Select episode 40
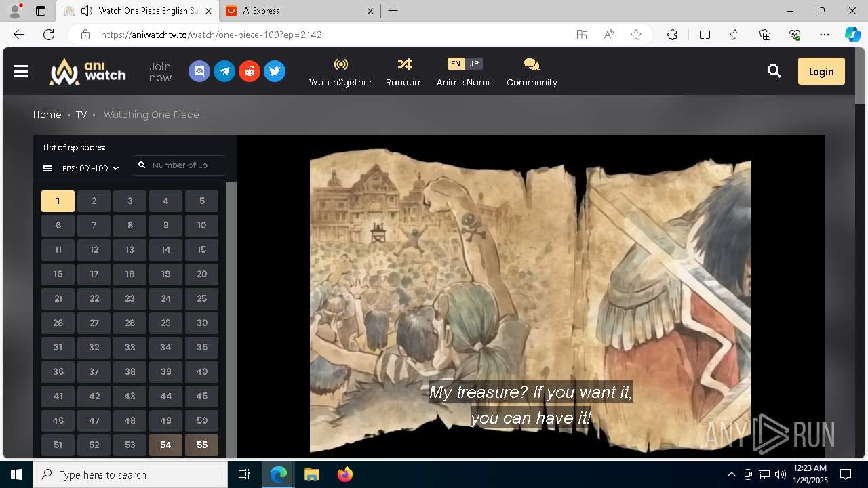Screen dimensions: 868x488 [x=201, y=372]
